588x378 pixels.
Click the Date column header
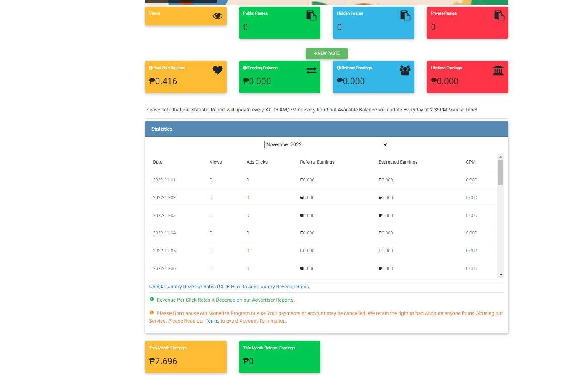tap(157, 162)
